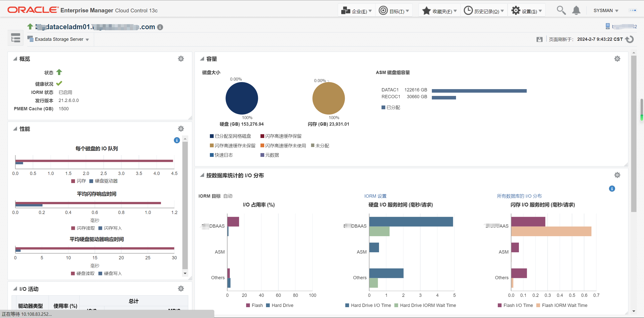Click the 闪存高速缓存未保留 legend swatch
This screenshot has width=644, height=318.
(212, 146)
